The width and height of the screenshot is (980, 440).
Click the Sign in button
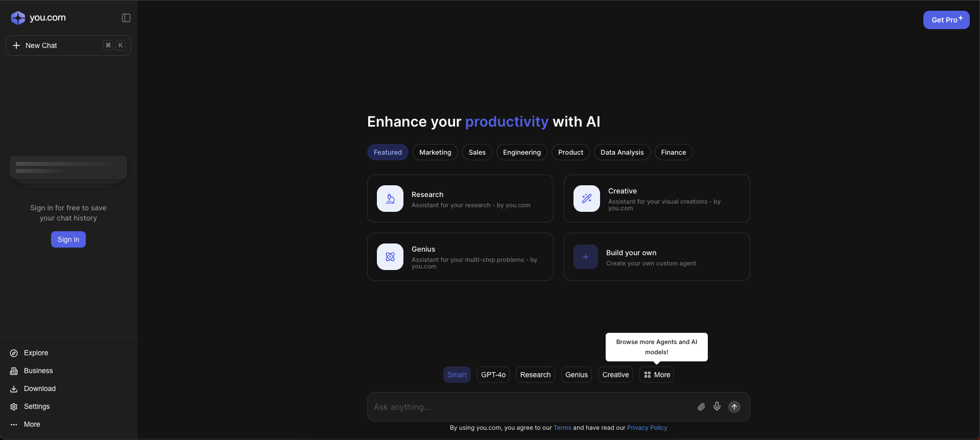coord(68,239)
